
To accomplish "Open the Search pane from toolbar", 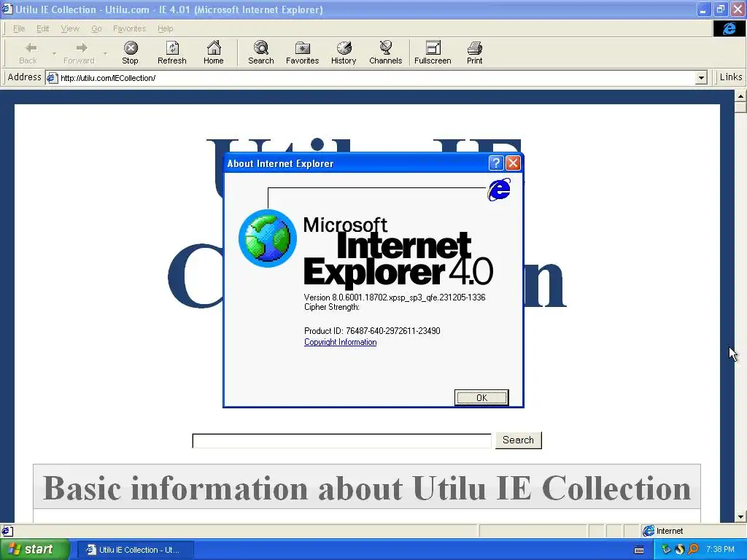I will click(x=260, y=52).
